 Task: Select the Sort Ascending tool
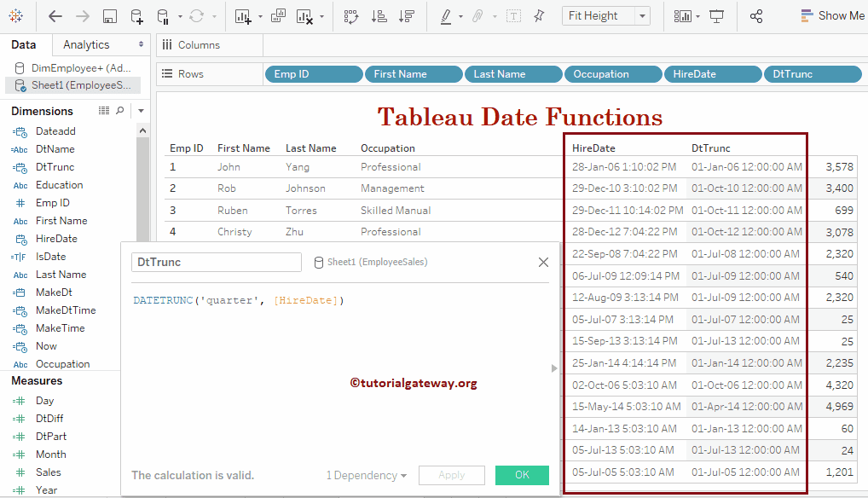pyautogui.click(x=379, y=14)
